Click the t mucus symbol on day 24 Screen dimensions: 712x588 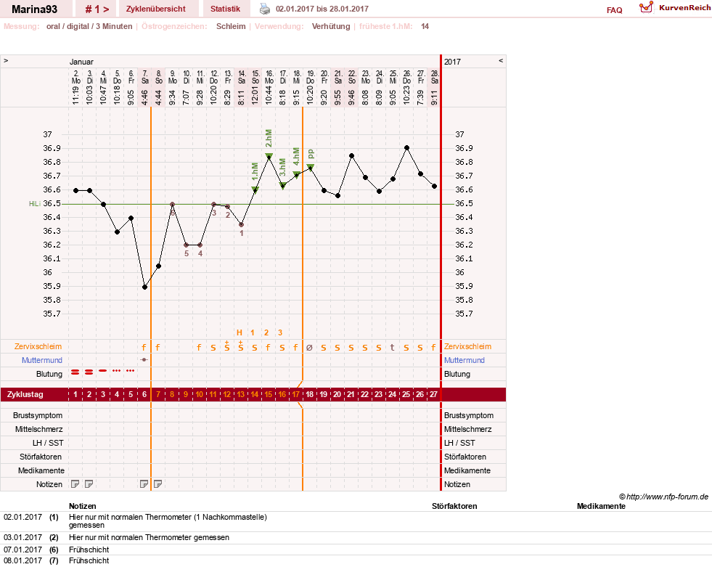pos(393,347)
